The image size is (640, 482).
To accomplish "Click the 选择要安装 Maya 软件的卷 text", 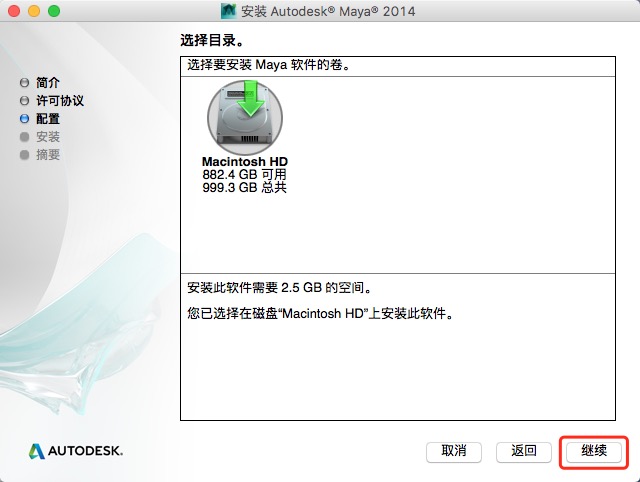I will coord(269,64).
